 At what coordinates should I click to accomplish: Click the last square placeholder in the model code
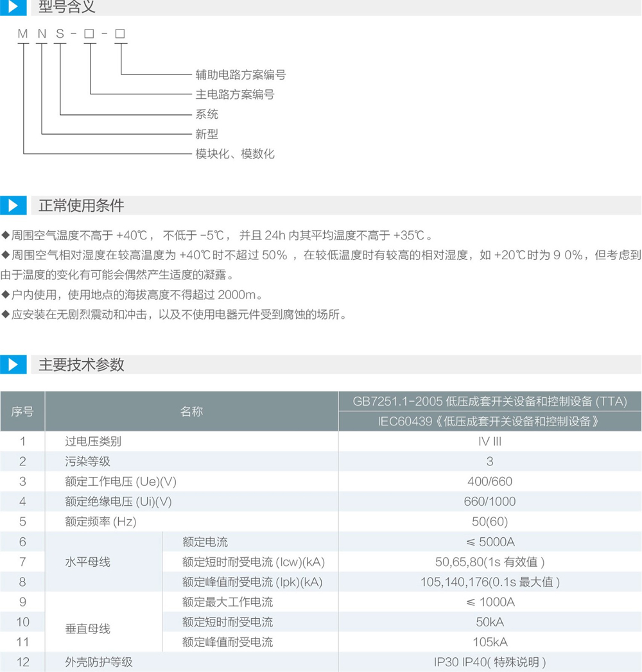coord(120,34)
